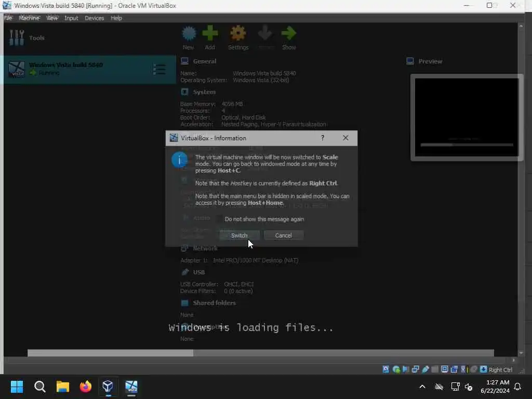Viewport: 532px width, 399px height.
Task: Click 'OHCI, EHCI' USB controller value
Action: [x=239, y=284]
